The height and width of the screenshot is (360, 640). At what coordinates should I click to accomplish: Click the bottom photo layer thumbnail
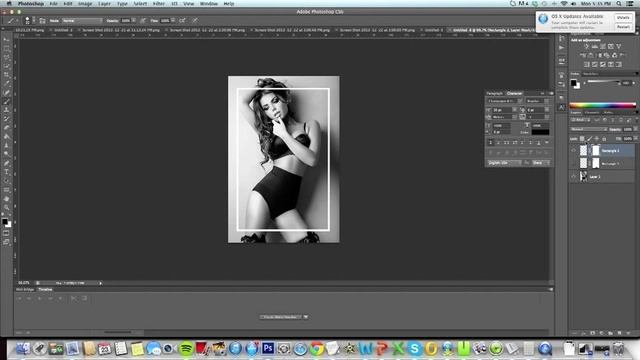(584, 176)
